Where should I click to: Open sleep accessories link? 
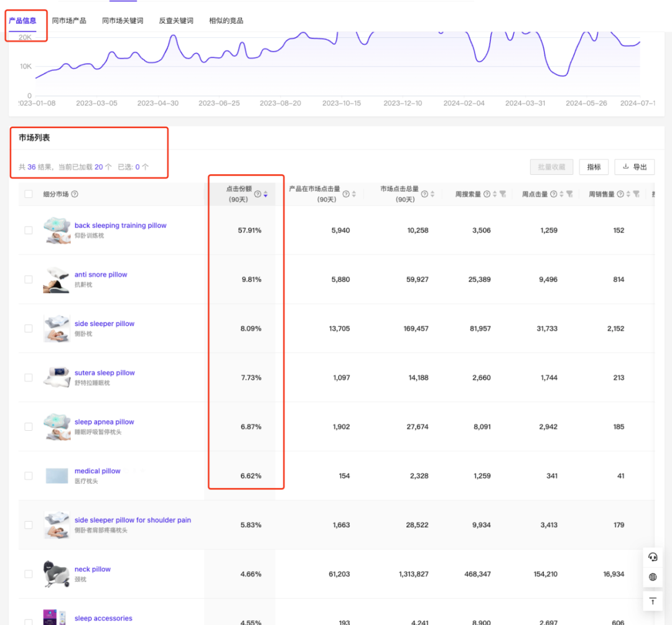pyautogui.click(x=103, y=618)
